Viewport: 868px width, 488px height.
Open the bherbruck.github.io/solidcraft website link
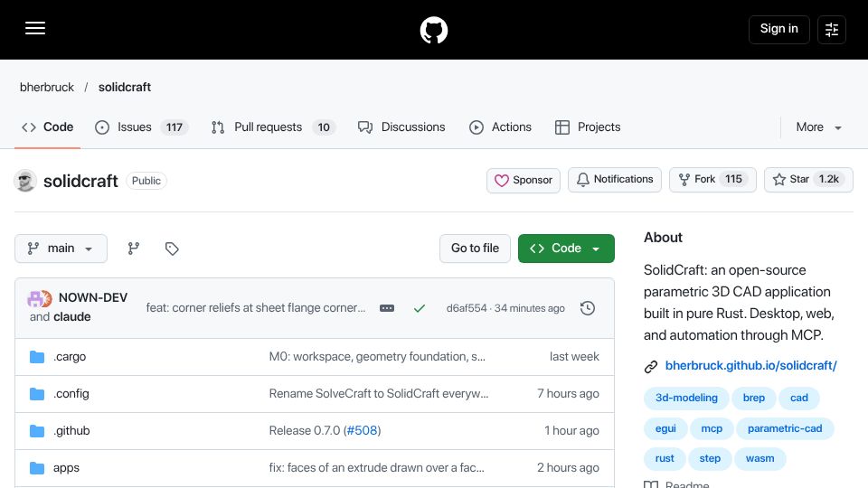click(x=750, y=366)
